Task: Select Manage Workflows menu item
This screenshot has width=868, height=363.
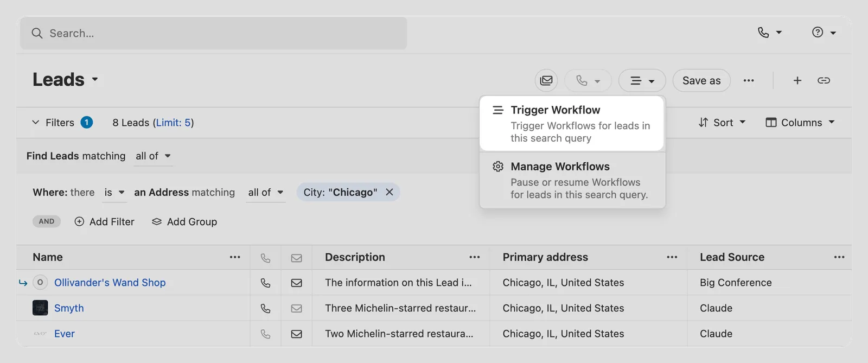Action: (572, 180)
